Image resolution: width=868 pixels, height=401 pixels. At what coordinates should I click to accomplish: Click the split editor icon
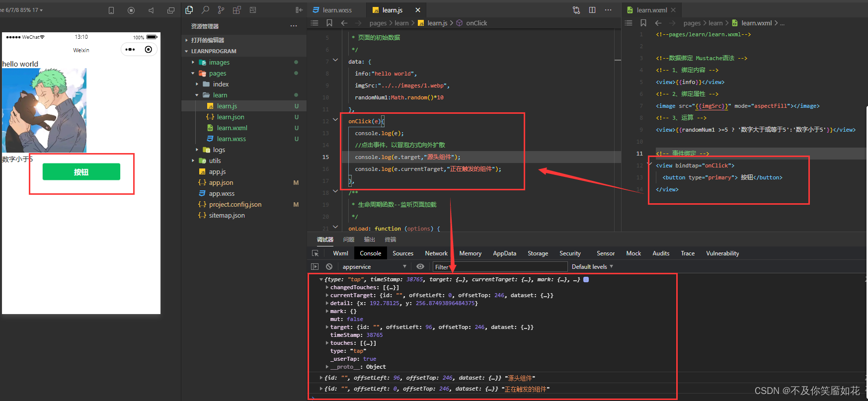coord(592,10)
